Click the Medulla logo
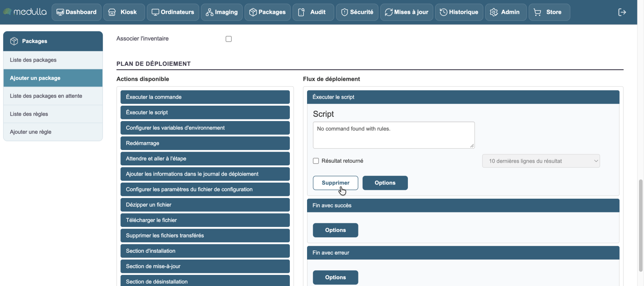 point(25,12)
